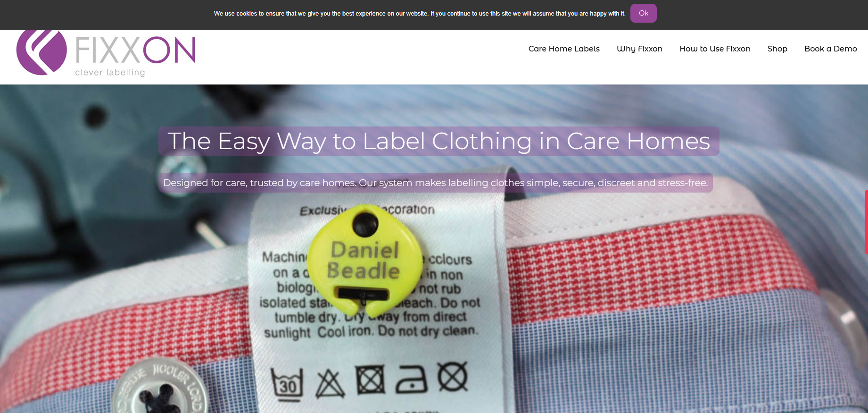Click the Easy Way to Label headline
This screenshot has height=413, width=868.
point(438,141)
